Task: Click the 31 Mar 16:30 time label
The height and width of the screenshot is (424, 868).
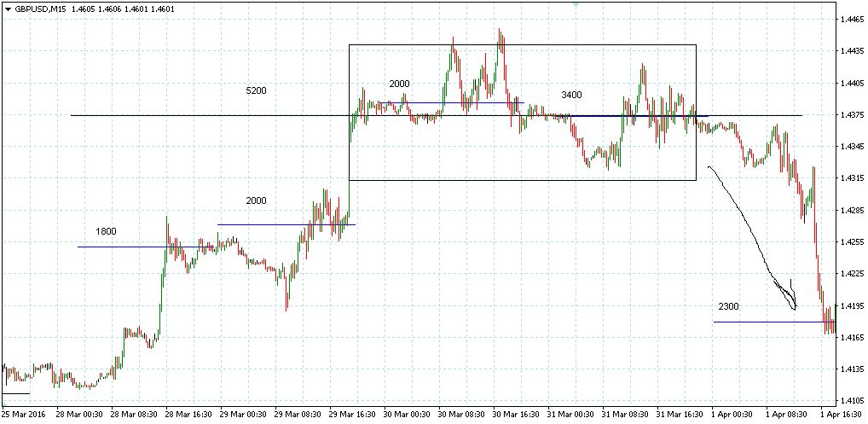Action: (x=679, y=414)
